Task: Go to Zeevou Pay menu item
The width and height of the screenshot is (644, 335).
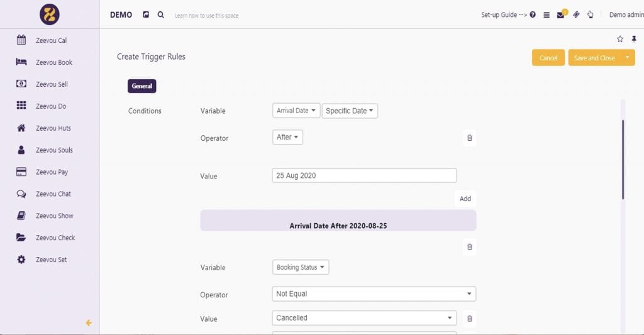Action: [x=52, y=172]
